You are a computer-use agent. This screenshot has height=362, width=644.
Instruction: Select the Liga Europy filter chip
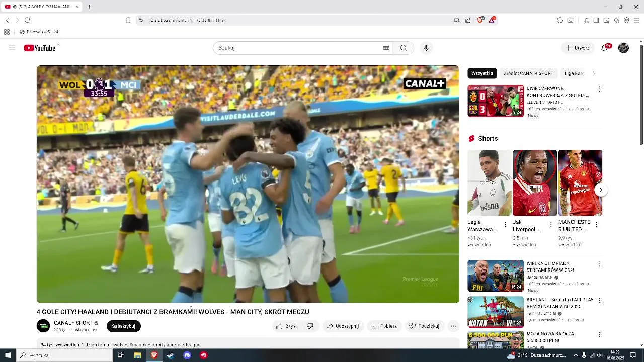(x=574, y=73)
